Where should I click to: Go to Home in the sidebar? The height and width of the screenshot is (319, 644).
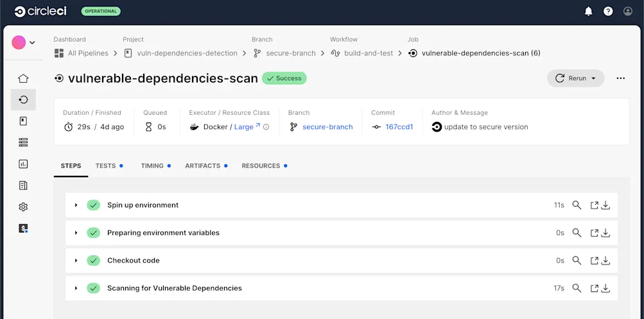point(23,78)
